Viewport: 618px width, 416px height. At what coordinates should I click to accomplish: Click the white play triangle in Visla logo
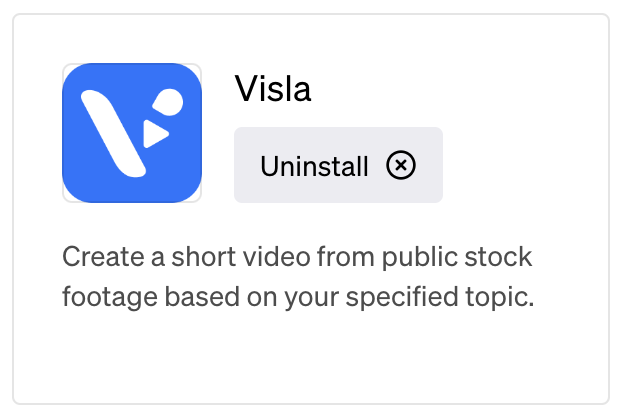pyautogui.click(x=155, y=134)
